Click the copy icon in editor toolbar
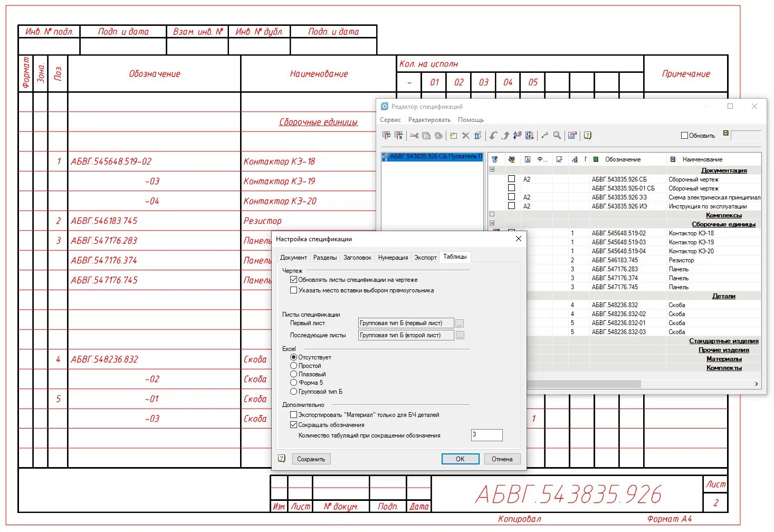Viewport: 774px width, 532px height. click(x=426, y=136)
